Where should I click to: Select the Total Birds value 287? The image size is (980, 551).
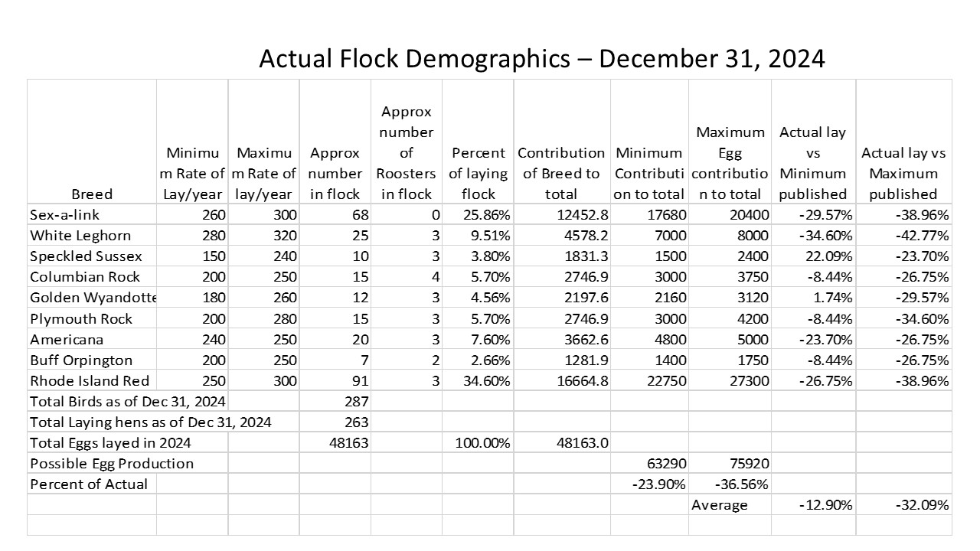[x=356, y=401]
